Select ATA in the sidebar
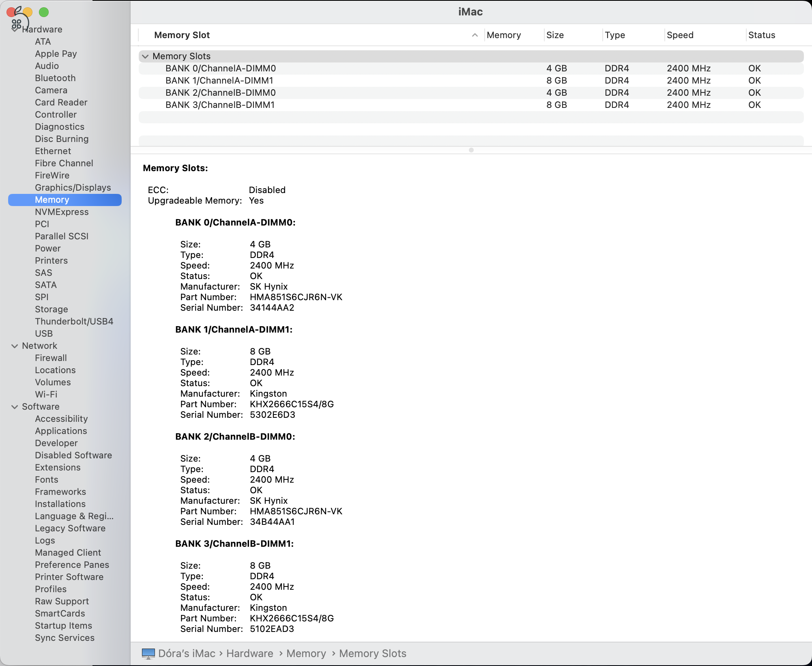This screenshot has width=812, height=666. pyautogui.click(x=43, y=42)
